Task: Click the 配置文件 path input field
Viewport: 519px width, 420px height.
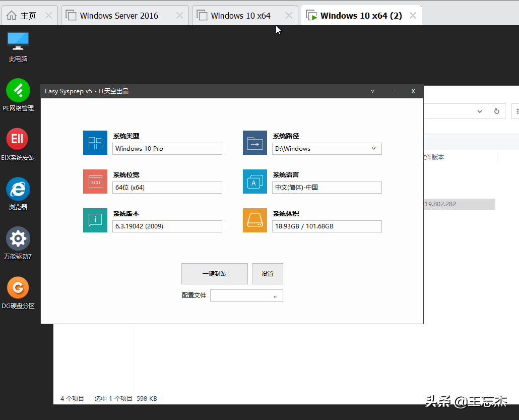Action: (246, 295)
